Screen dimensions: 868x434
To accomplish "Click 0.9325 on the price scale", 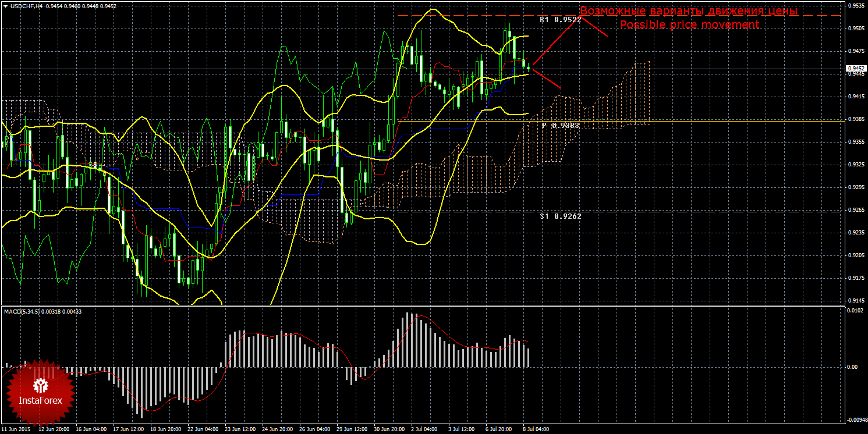I will pyautogui.click(x=855, y=164).
